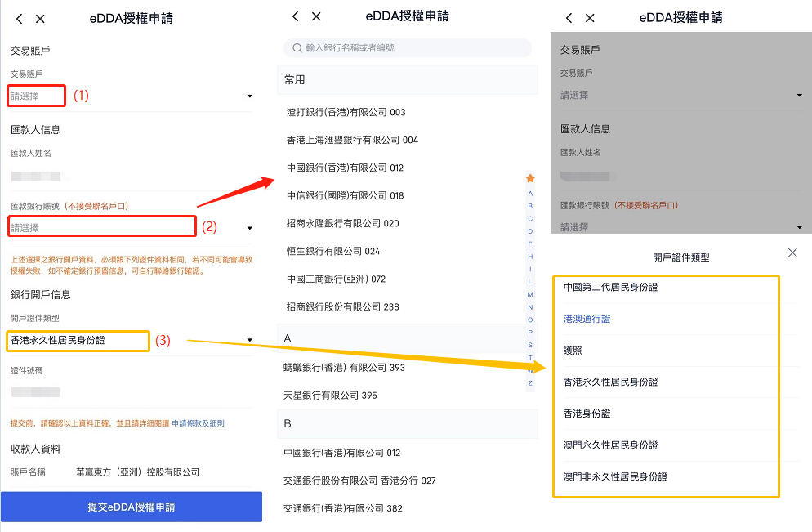The height and width of the screenshot is (532, 812).
Task: Jump to letter O in the alphabet index
Action: (530, 320)
